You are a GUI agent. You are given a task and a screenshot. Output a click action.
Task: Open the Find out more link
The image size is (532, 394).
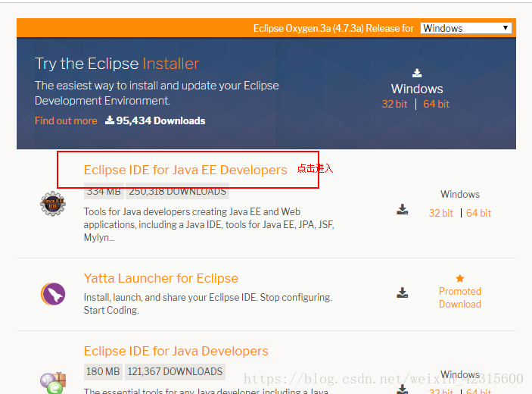coord(66,121)
